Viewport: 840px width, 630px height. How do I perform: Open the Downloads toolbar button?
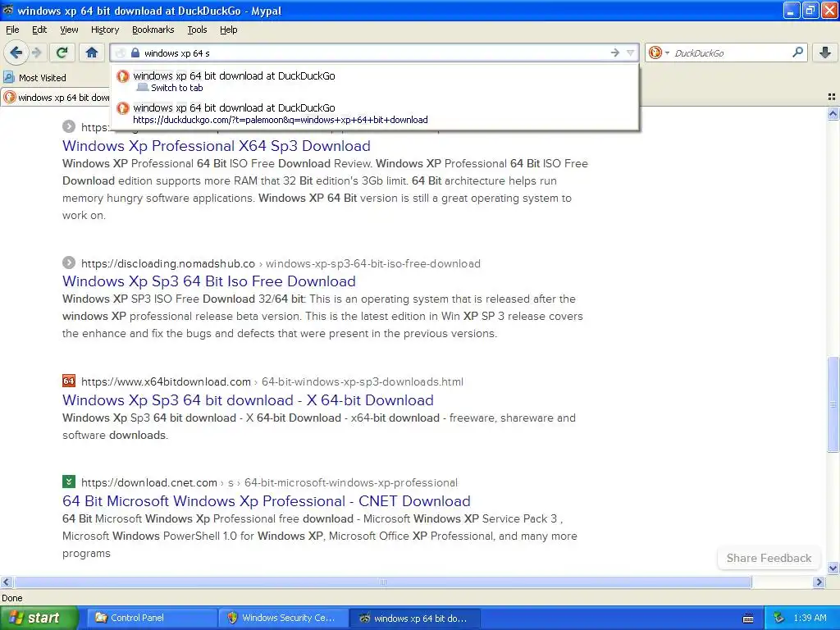(825, 52)
